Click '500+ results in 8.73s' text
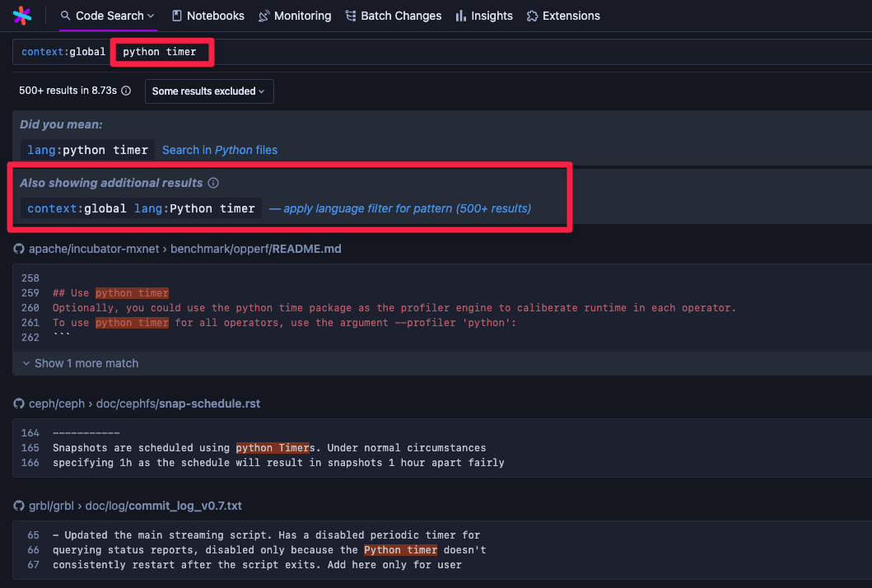Viewport: 872px width, 588px height. pos(68,91)
